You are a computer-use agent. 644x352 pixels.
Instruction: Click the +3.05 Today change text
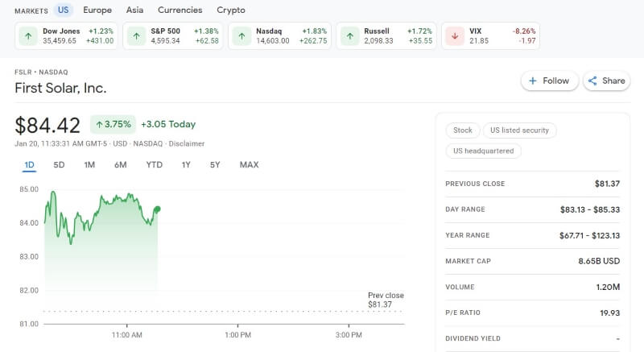[x=168, y=124]
